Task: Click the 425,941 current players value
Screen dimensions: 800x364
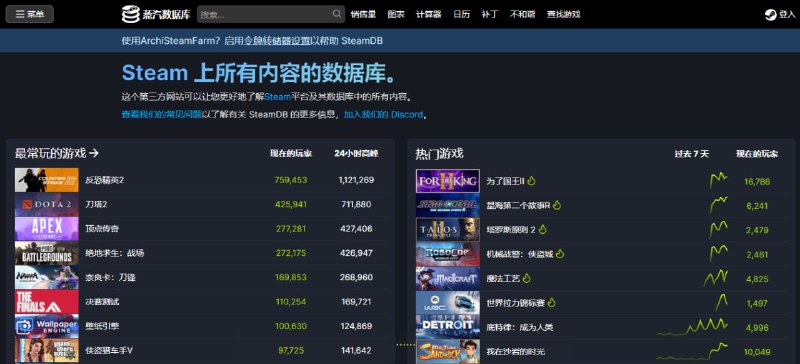Action: click(291, 205)
